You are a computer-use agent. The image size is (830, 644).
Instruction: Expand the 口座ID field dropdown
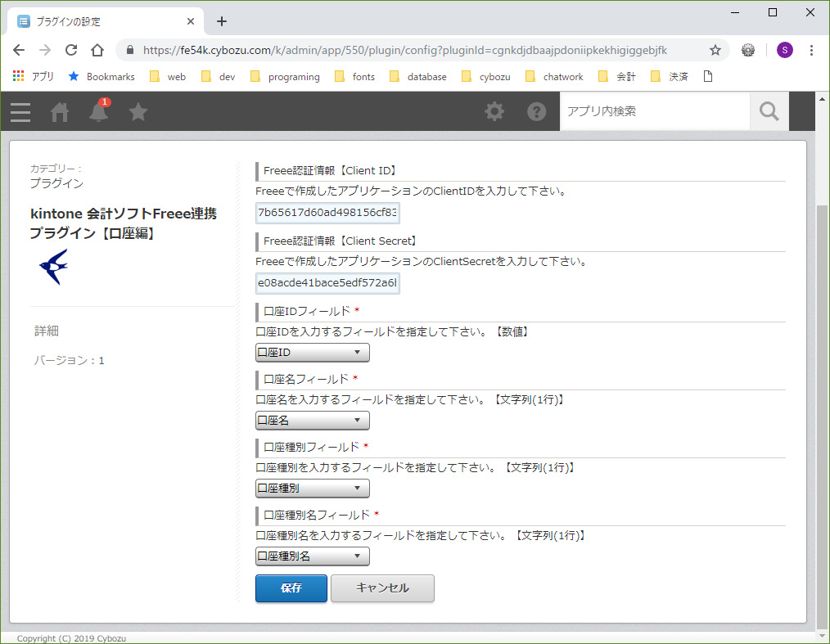pyautogui.click(x=313, y=353)
